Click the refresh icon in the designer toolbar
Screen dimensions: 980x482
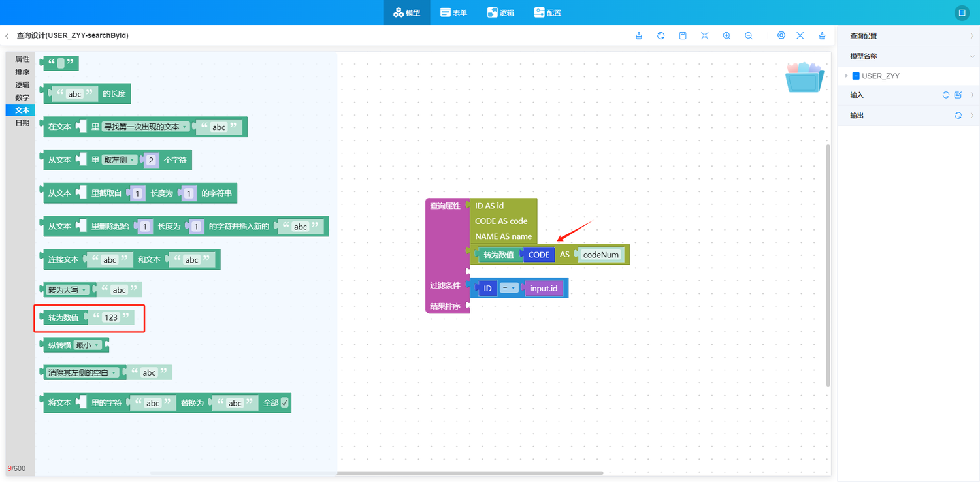pyautogui.click(x=661, y=36)
